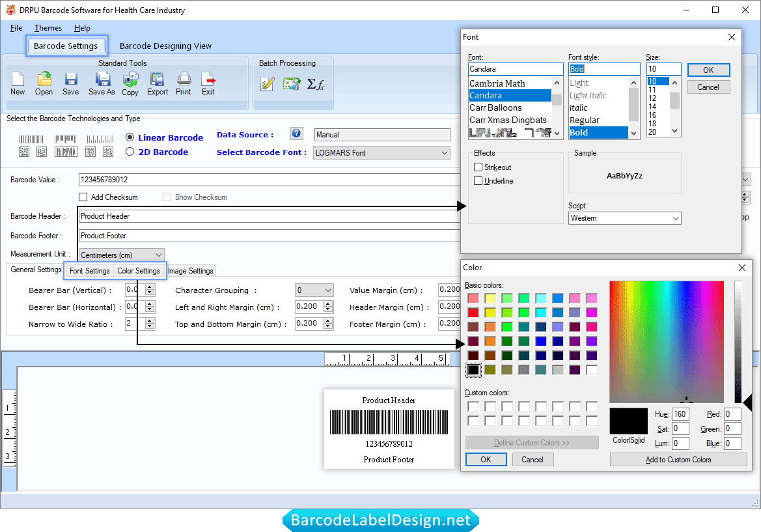Open the Color Settings tab
This screenshot has width=761, height=532.
pos(138,271)
